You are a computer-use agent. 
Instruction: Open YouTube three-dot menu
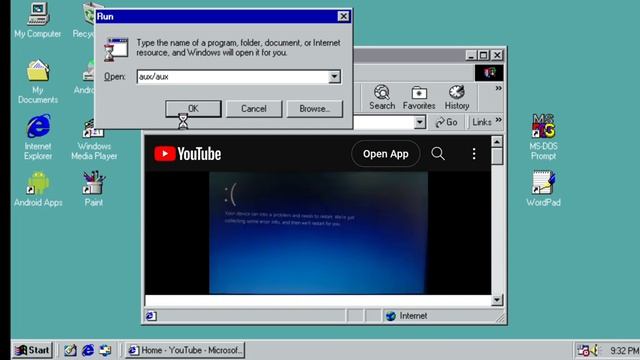click(473, 153)
